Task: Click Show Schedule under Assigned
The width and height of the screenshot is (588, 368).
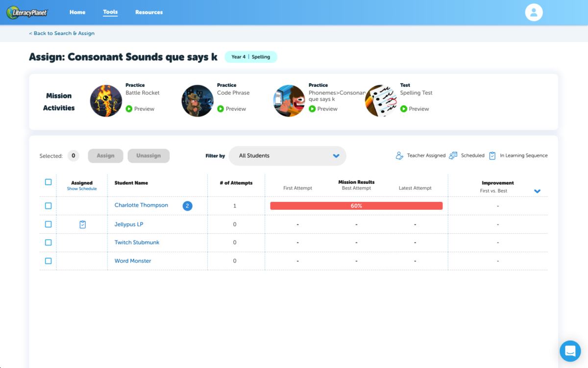Action: click(x=82, y=189)
